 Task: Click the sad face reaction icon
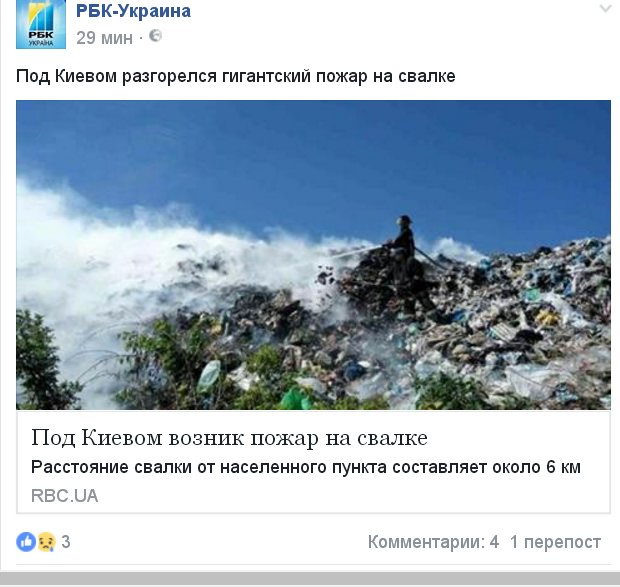46,542
